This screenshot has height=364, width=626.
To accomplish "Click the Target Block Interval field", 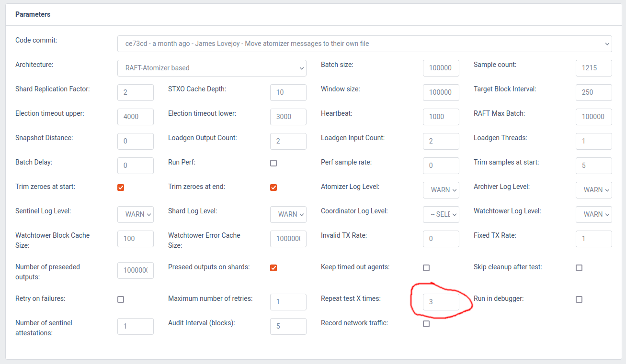I will point(594,92).
